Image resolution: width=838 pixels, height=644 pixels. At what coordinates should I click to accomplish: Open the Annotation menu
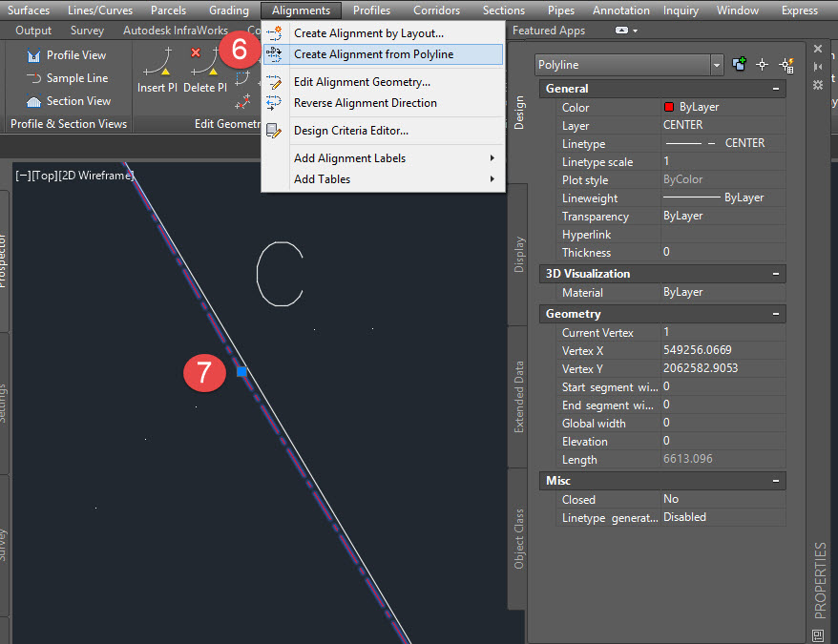[x=621, y=10]
